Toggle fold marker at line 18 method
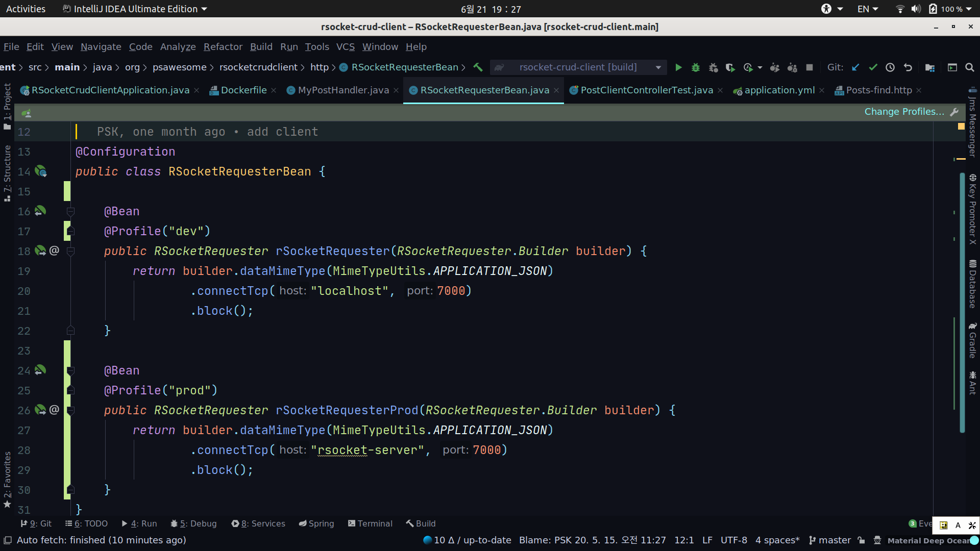Viewport: 980px width, 551px height. (x=71, y=251)
